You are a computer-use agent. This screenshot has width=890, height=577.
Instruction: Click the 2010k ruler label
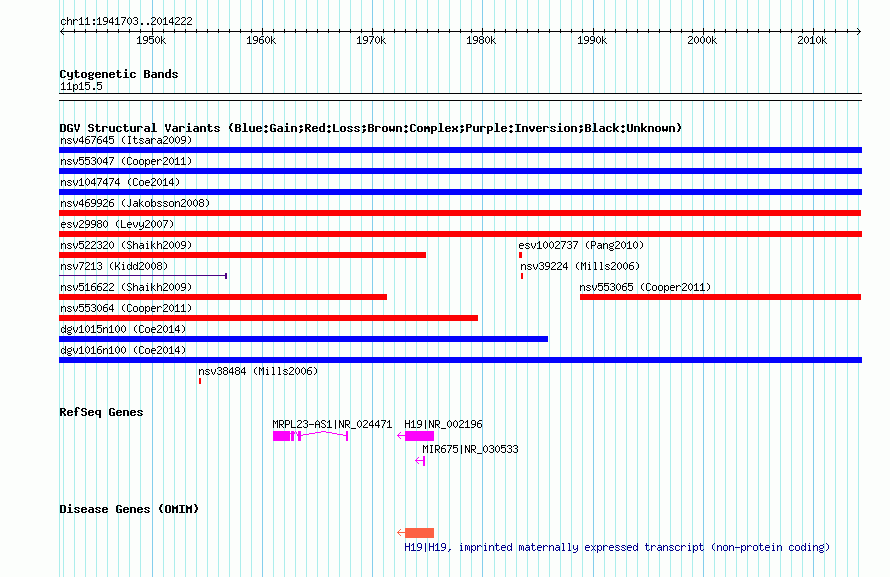tap(812, 40)
